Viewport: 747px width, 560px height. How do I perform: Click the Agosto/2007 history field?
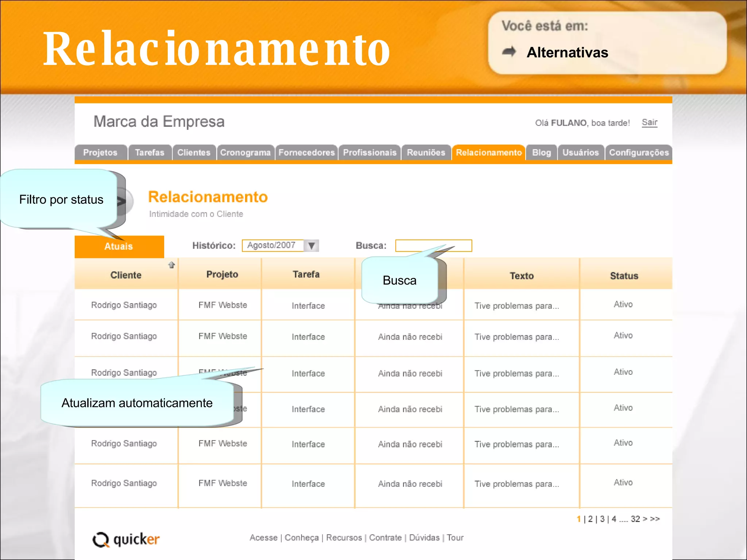click(273, 245)
